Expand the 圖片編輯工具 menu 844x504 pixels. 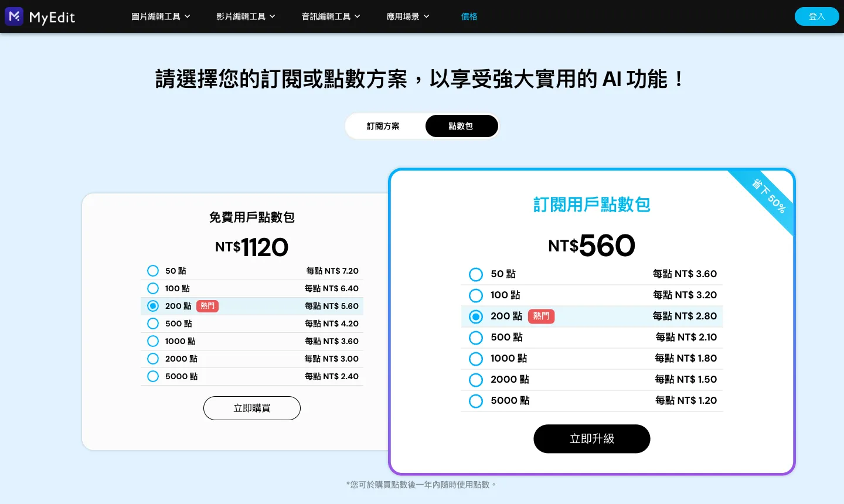pos(161,16)
